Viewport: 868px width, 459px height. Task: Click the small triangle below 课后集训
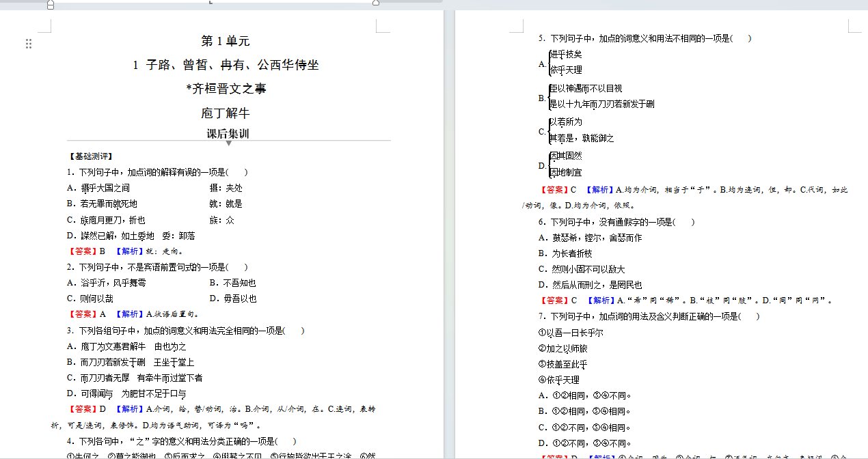coord(228,143)
